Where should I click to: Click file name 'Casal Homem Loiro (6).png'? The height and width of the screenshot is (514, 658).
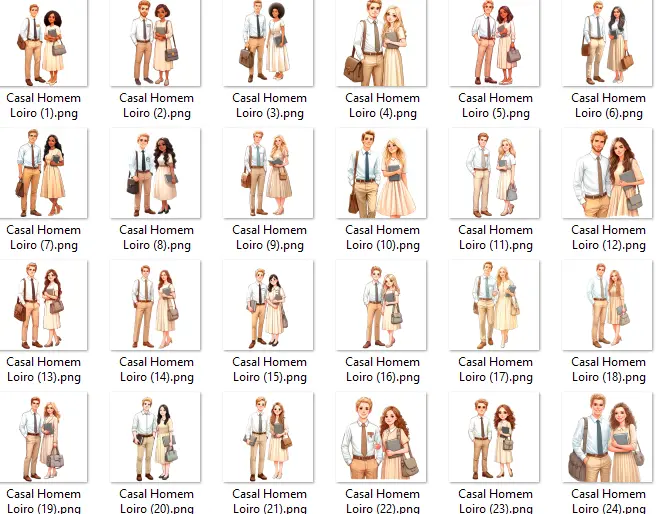pos(608,105)
